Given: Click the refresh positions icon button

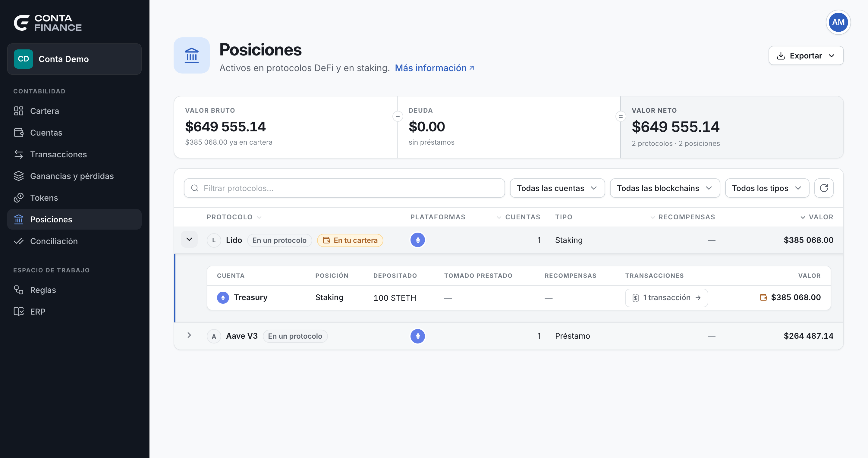Looking at the screenshot, I should coord(824,188).
